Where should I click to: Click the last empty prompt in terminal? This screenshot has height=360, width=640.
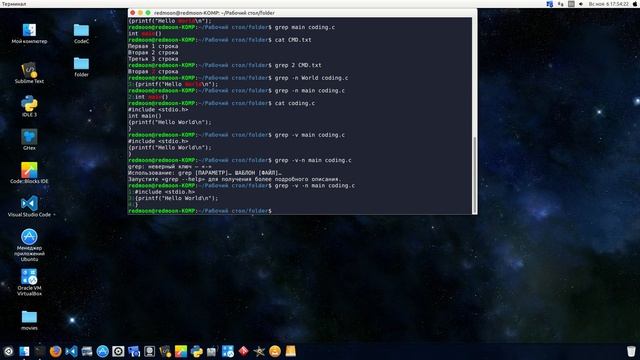point(200,211)
